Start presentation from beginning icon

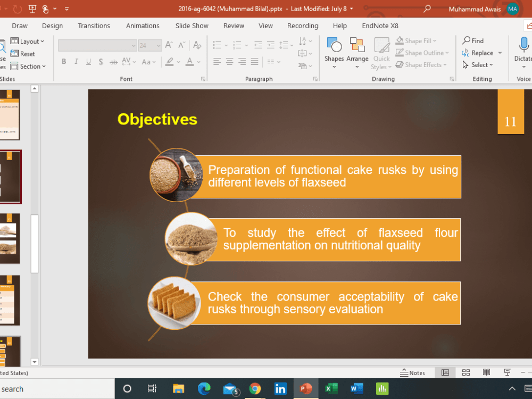click(32, 9)
